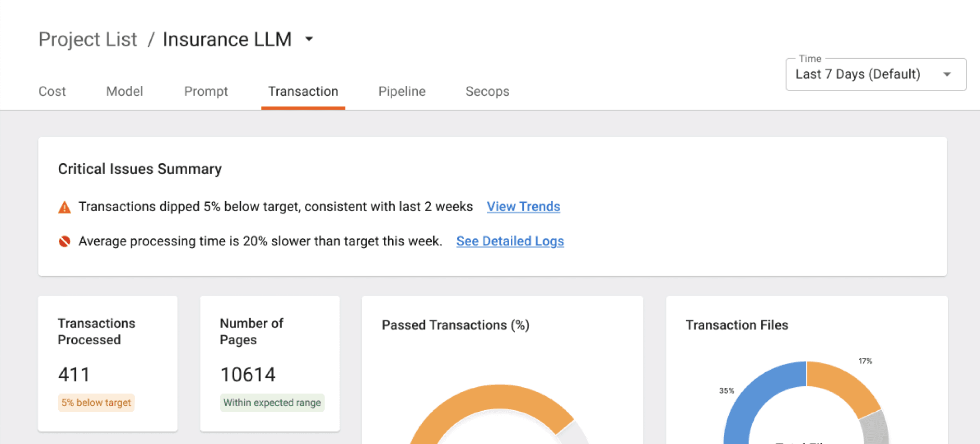The image size is (980, 444).
Task: Open the Prompt tab
Action: (206, 92)
